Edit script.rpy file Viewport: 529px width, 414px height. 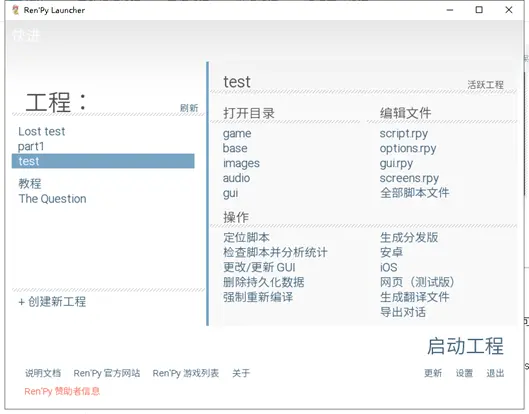[x=403, y=134]
